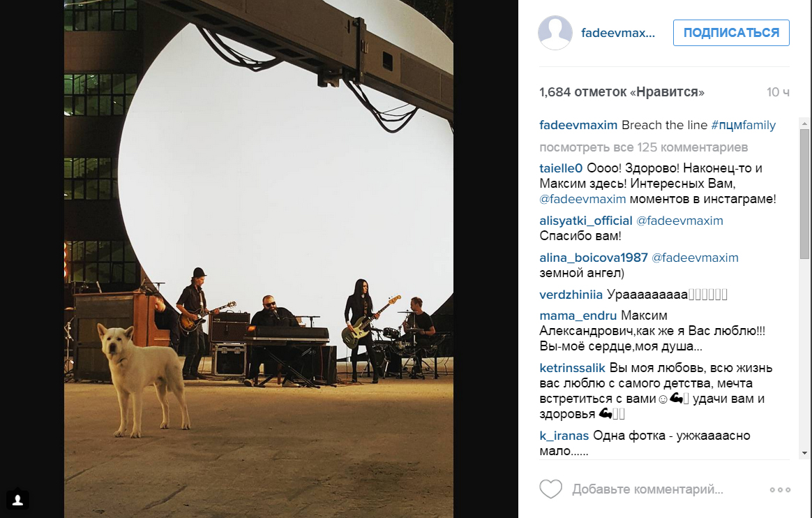Click the fadeevmax profile avatar

[x=555, y=33]
